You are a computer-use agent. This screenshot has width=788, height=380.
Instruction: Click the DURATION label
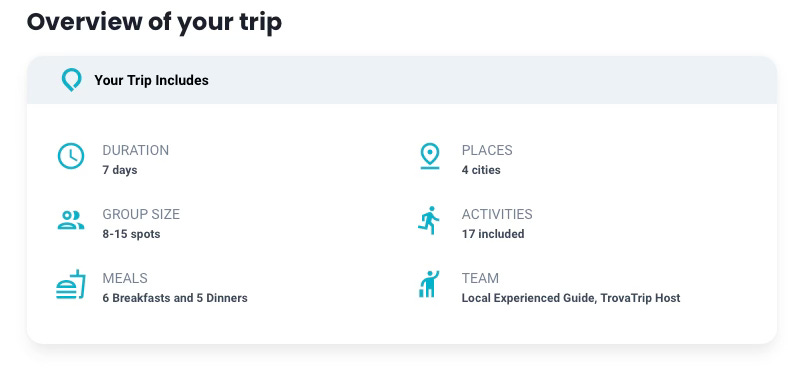click(x=136, y=150)
